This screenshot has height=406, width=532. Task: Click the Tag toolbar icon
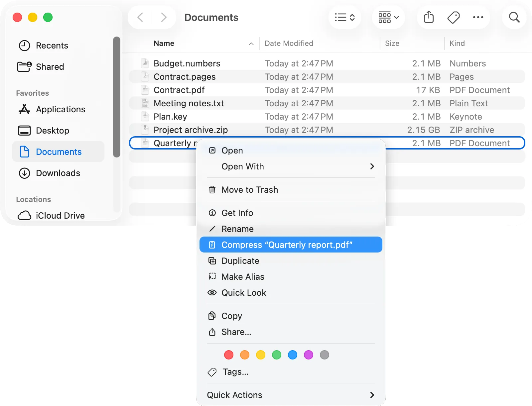point(454,17)
